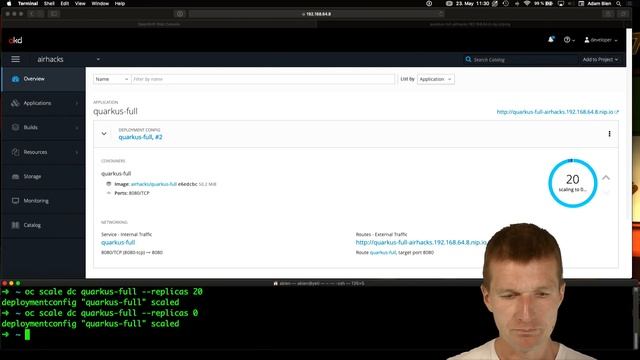Click the Monitoring screen icon
This screenshot has height=360, width=640.
(16, 201)
